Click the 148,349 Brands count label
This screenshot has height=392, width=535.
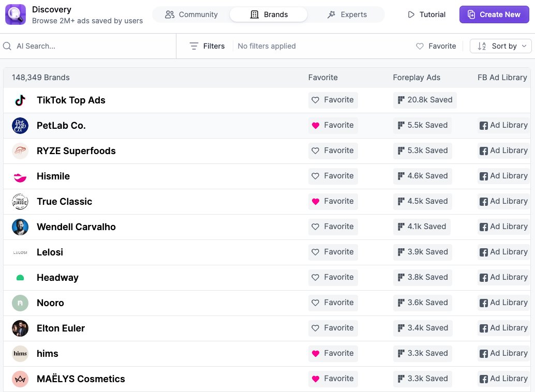point(40,78)
